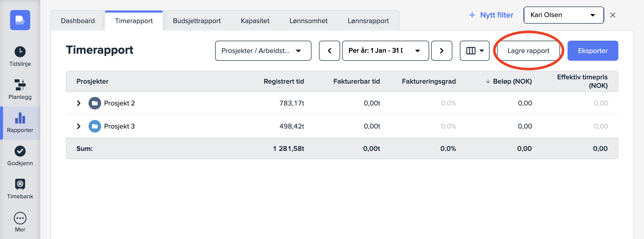Switch to the Dashboard tab

pyautogui.click(x=77, y=21)
